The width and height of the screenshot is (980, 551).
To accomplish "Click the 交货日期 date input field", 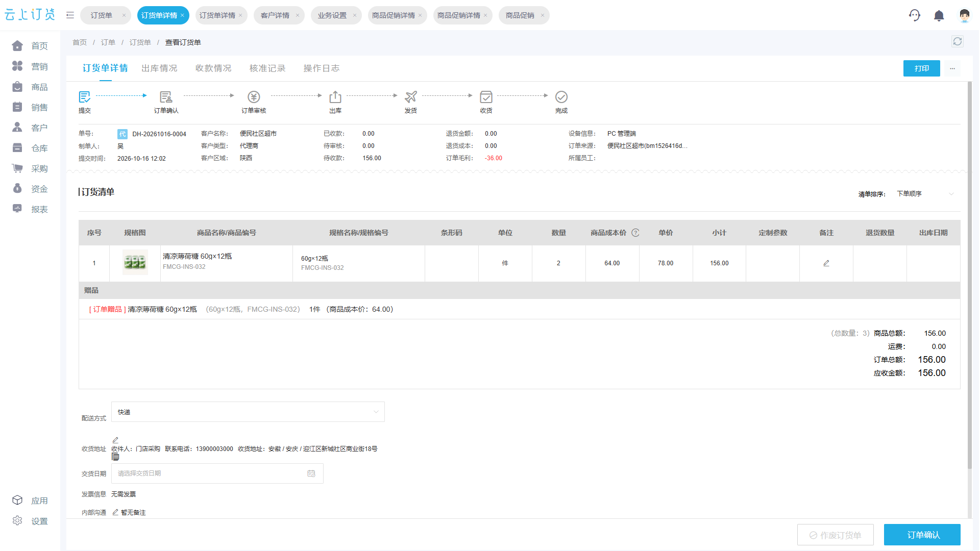I will pos(217,473).
